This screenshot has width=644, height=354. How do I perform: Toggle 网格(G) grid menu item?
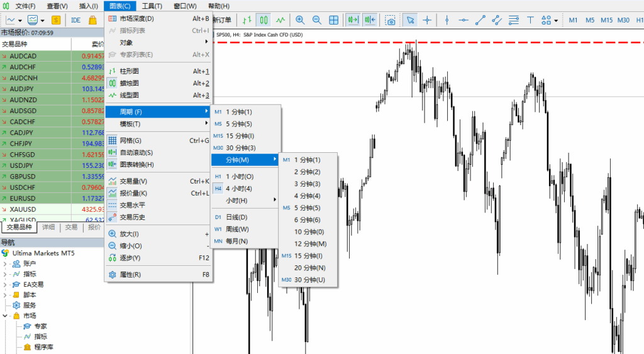click(158, 140)
